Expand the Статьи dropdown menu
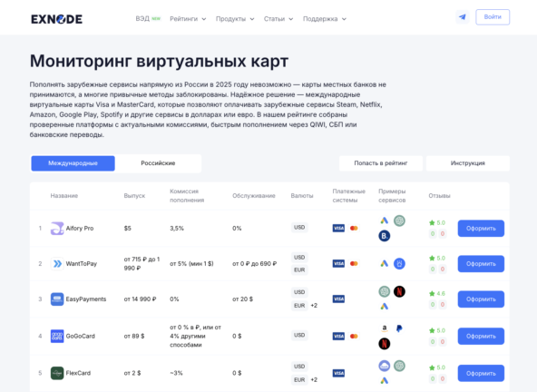The width and height of the screenshot is (537, 392). [x=278, y=19]
